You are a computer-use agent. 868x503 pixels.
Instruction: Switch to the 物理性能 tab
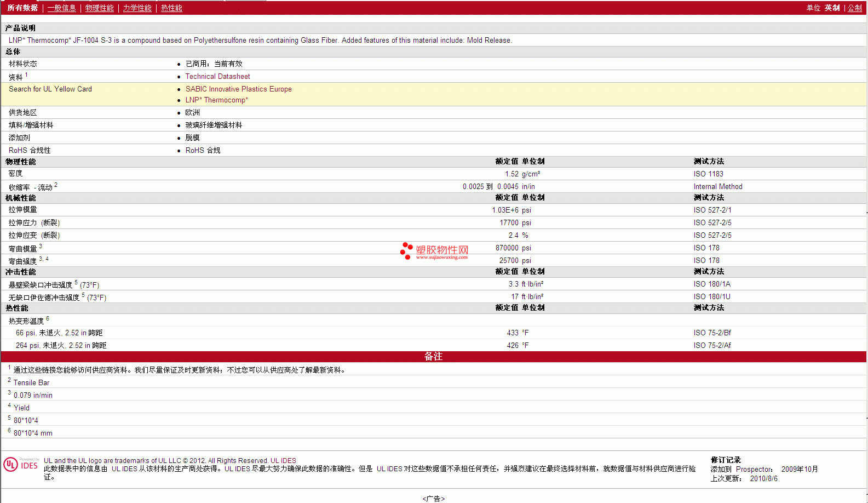point(99,8)
